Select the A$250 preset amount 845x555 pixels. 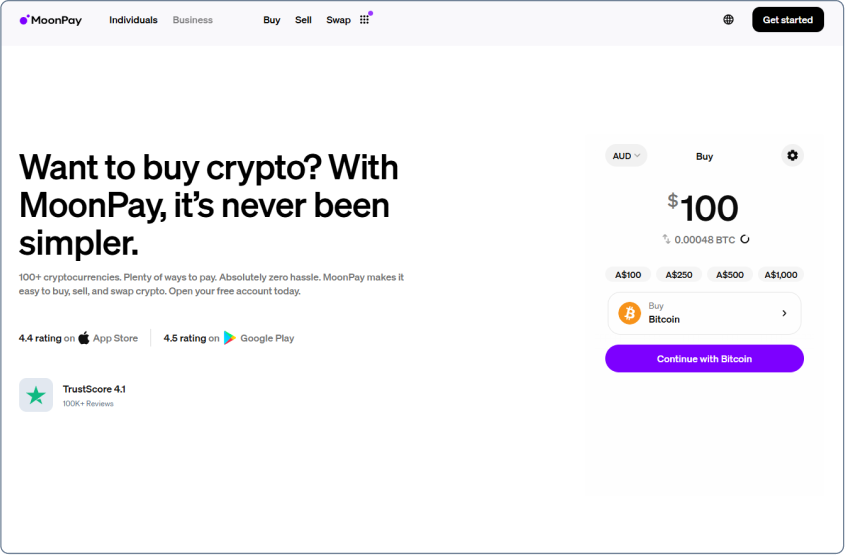pos(679,275)
